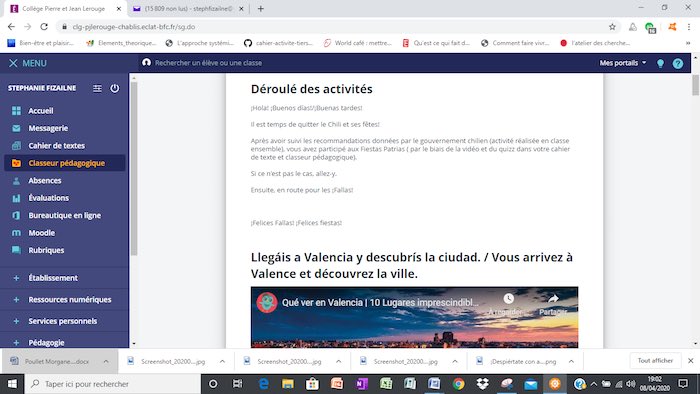Open the World café bookmark
The height and width of the screenshot is (394, 700).
[358, 43]
